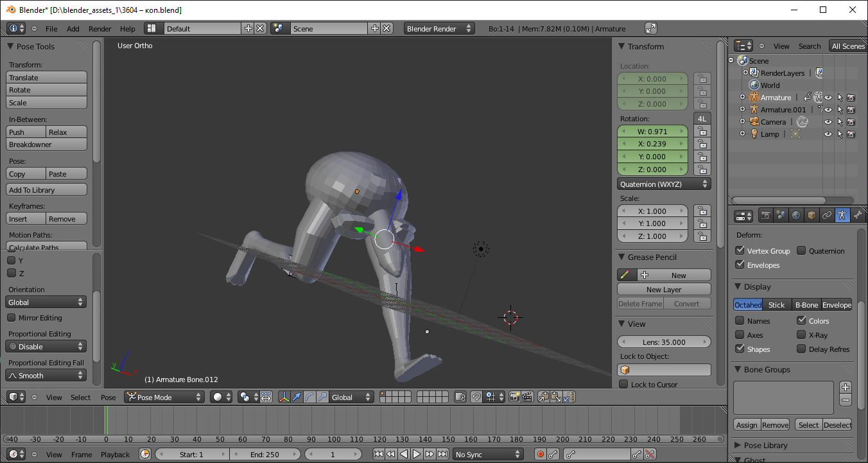868x463 pixels.
Task: Uncheck the Envelopes deform checkbox
Action: click(x=740, y=265)
